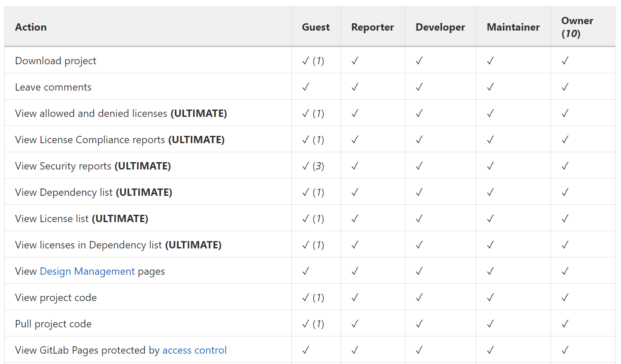Select Pull project code row label
Screen dimensions: 621x364
click(x=53, y=324)
